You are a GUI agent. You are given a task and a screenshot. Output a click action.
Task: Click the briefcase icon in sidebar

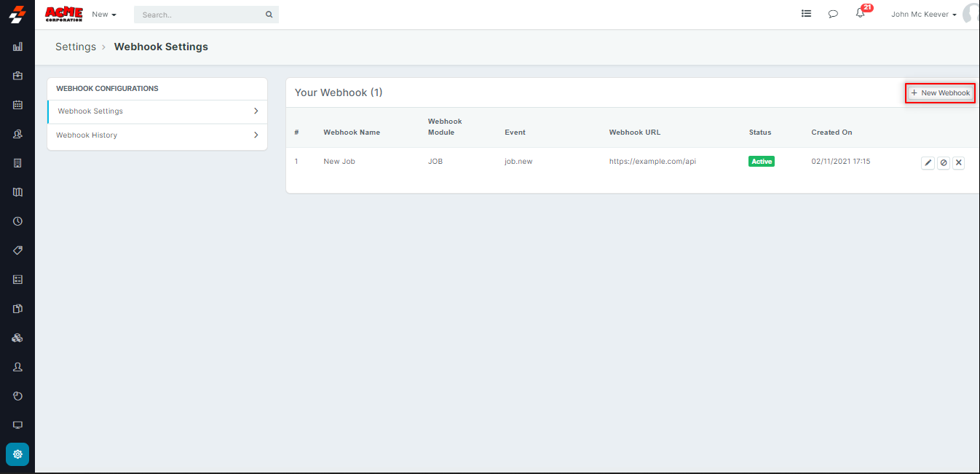click(18, 76)
